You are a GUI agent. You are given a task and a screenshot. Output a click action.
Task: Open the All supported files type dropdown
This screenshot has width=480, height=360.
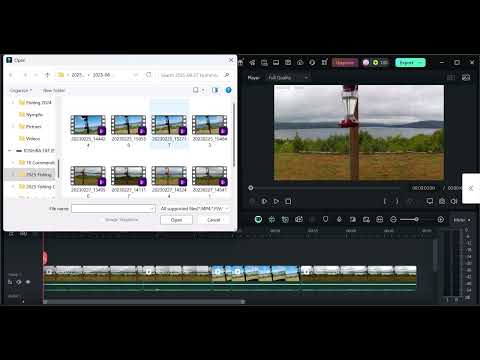pyautogui.click(x=195, y=209)
